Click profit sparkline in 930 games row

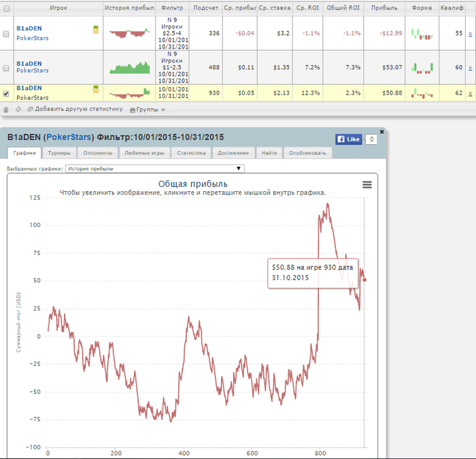point(130,93)
